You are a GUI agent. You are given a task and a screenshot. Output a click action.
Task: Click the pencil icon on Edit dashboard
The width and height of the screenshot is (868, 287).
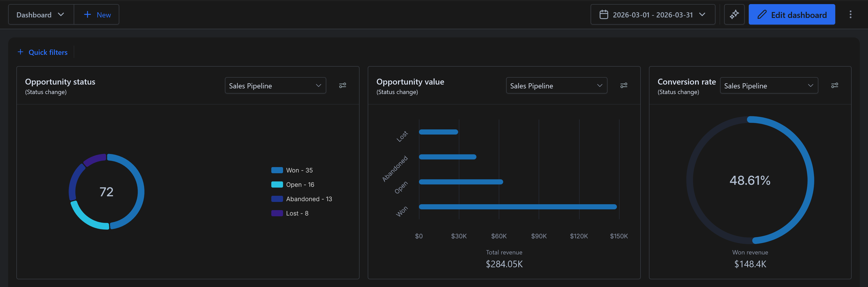[762, 15]
